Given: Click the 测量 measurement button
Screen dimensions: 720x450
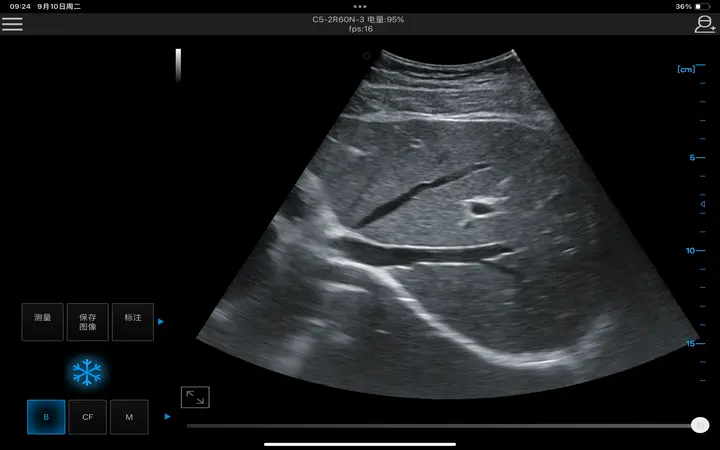Looking at the screenshot, I should 42,322.
